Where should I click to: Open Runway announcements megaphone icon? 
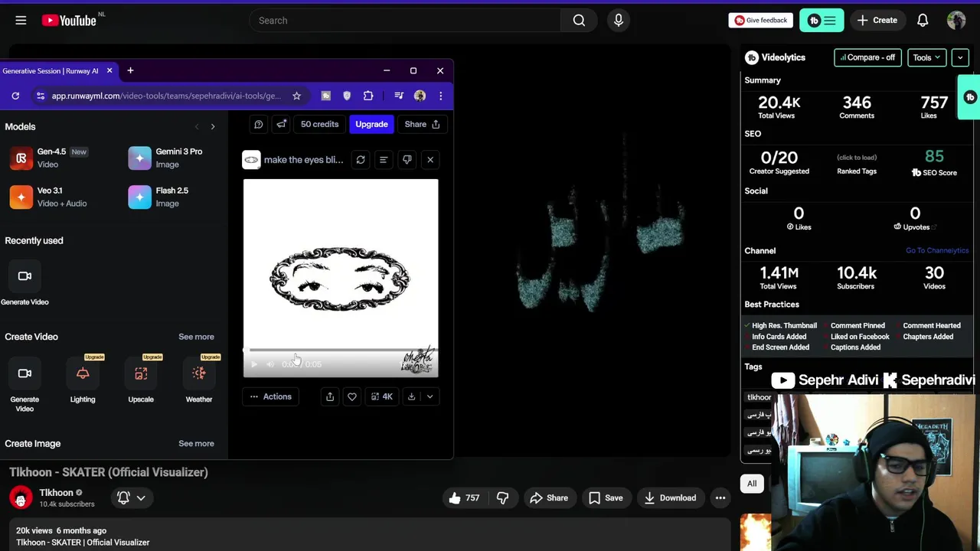(282, 124)
